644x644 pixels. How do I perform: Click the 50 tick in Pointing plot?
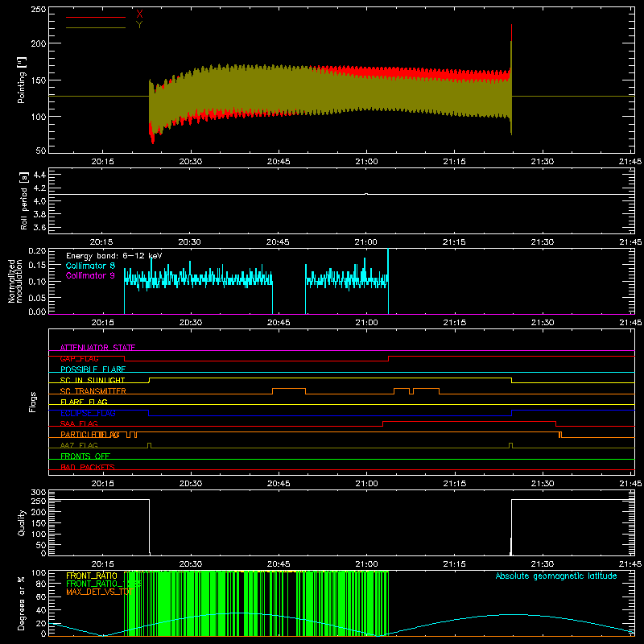tap(41, 151)
